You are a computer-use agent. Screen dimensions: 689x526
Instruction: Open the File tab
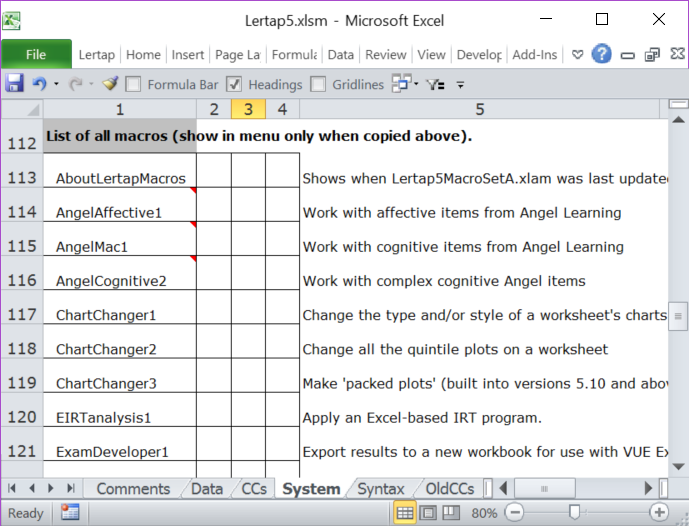[x=36, y=54]
